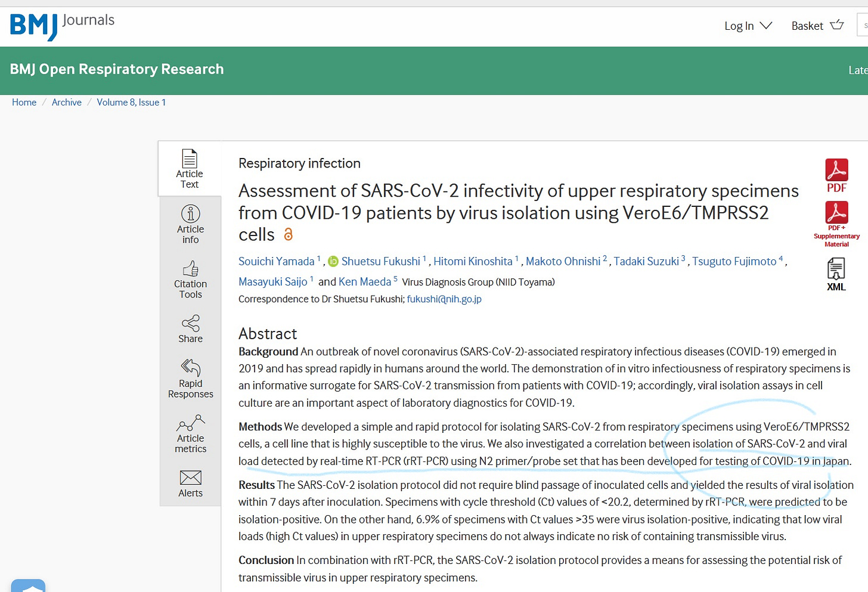The width and height of the screenshot is (868, 592).
Task: Email fukushi@nih.go.jp correspondence link
Action: click(444, 299)
